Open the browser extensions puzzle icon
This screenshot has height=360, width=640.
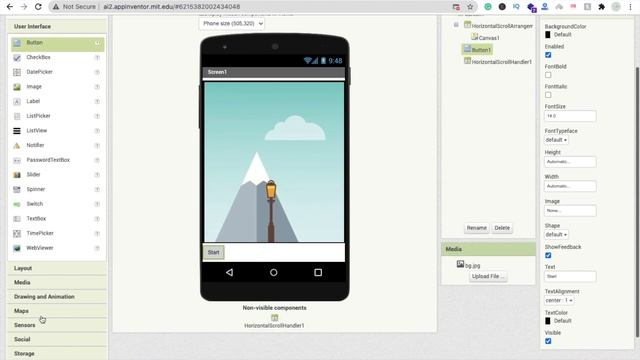(x=601, y=7)
